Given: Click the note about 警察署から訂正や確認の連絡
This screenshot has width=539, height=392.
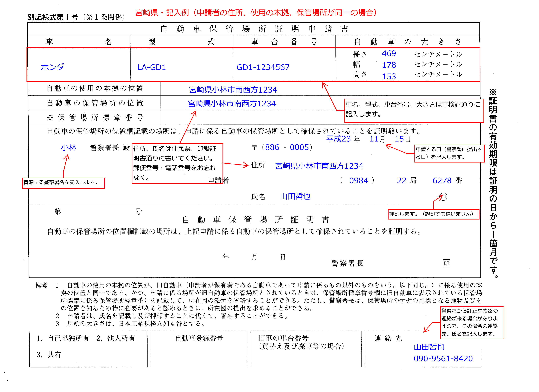Looking at the screenshot, I should click(x=472, y=323).
